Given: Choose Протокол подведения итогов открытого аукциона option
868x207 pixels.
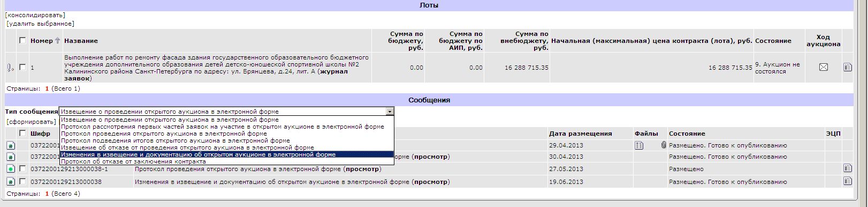Looking at the screenshot, I should coord(227,141).
